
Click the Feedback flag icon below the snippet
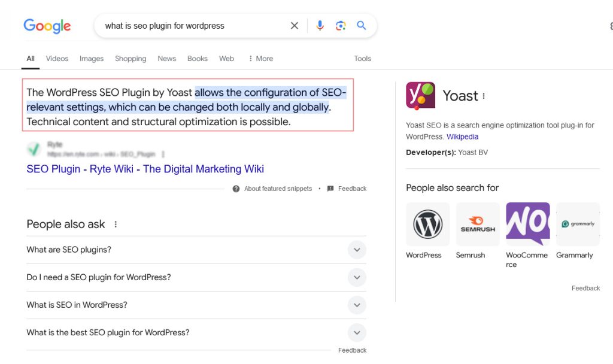[x=331, y=188]
